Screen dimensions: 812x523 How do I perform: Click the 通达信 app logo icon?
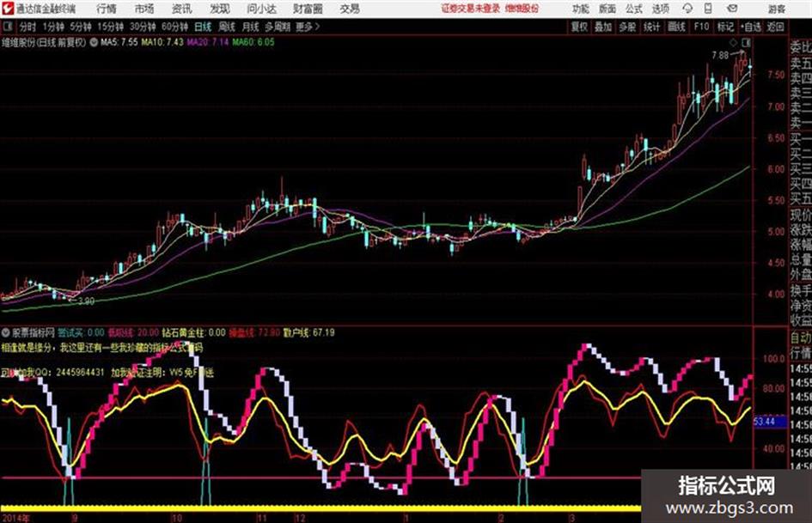coord(9,9)
